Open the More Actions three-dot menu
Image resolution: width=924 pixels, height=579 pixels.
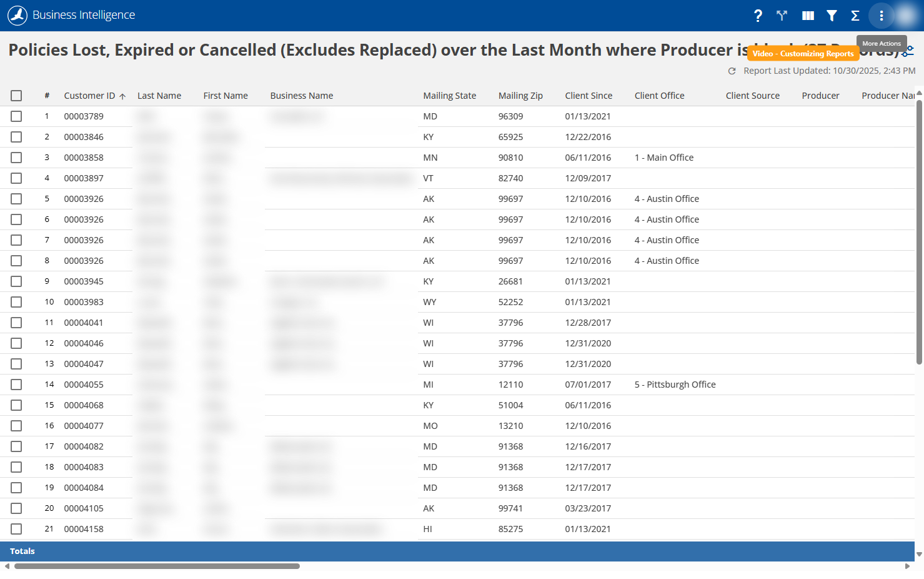point(882,16)
